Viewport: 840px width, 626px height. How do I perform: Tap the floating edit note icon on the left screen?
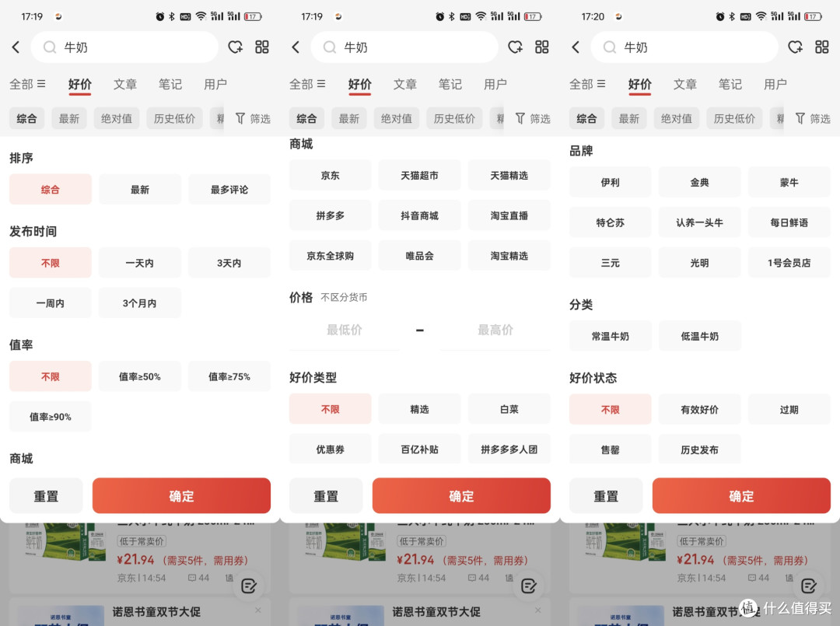tap(249, 586)
